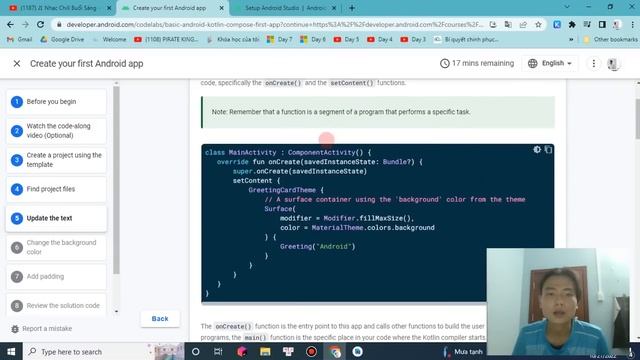Image resolution: width=640 pixels, height=360 pixels.
Task: Open the Windows Start menu
Action: (x=11, y=351)
